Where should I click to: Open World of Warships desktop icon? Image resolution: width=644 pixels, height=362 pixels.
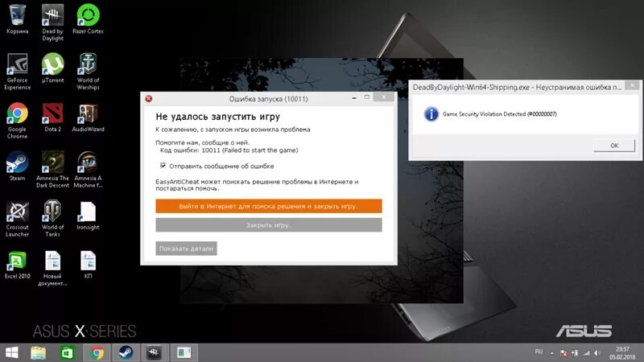[88, 71]
